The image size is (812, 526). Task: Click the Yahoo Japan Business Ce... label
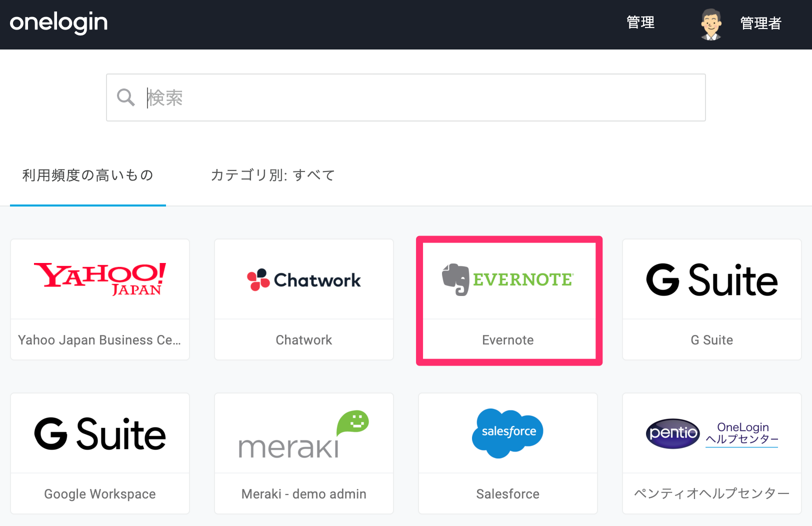coord(99,340)
